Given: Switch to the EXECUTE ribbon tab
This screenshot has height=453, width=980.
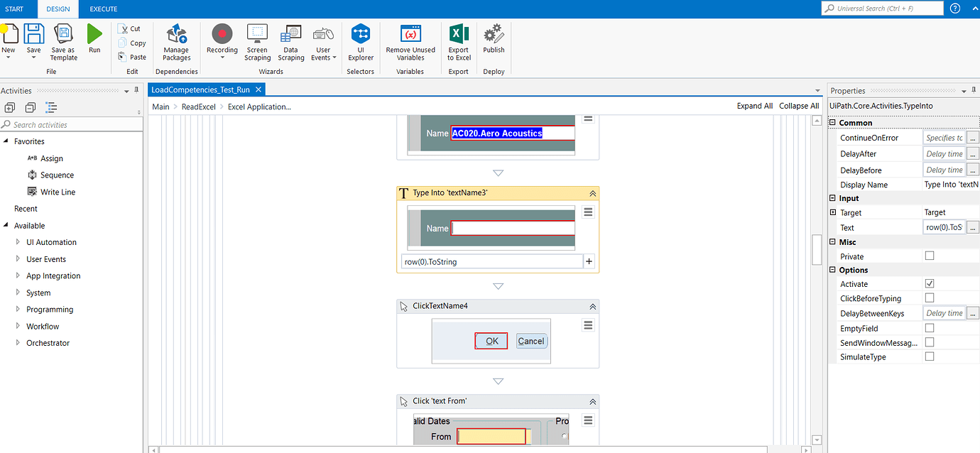Looking at the screenshot, I should click(x=103, y=9).
